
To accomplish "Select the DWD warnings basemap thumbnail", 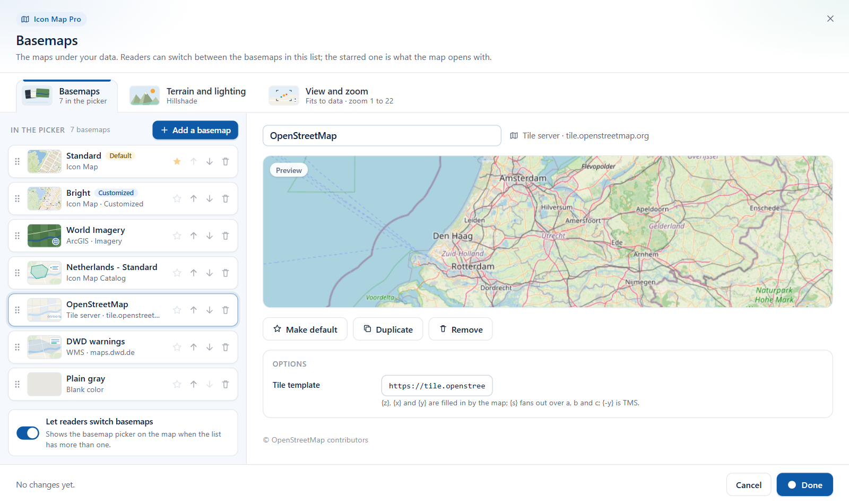I will point(45,347).
